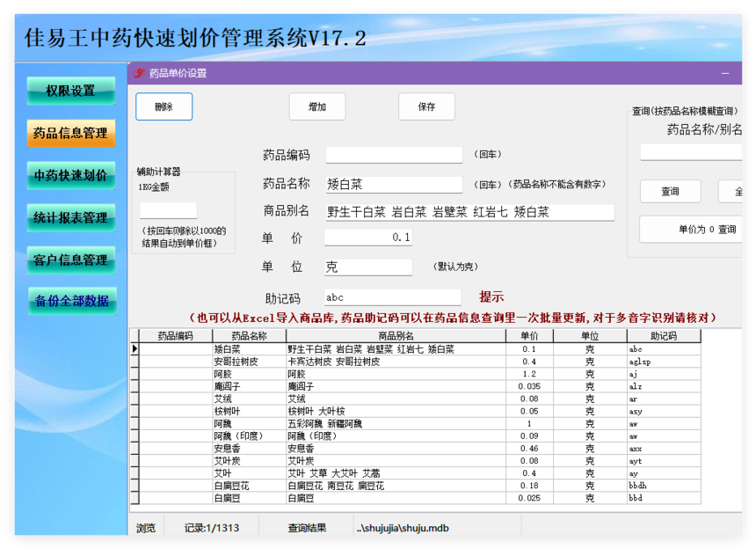The image size is (756, 549).
Task: Open 权限设置 from the sidebar
Action: coord(71,91)
